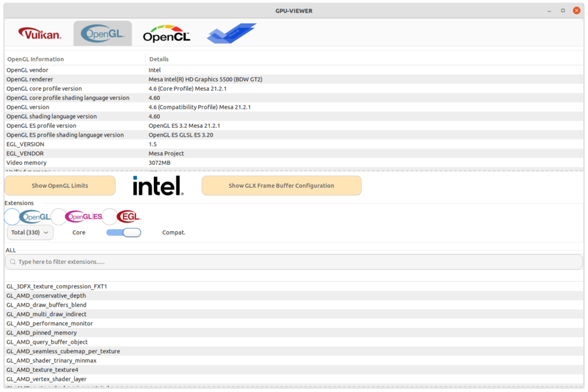Select GL_AMD_seamless_cubemap_per_texture extension
Screen dimensions: 588x392
click(294, 351)
